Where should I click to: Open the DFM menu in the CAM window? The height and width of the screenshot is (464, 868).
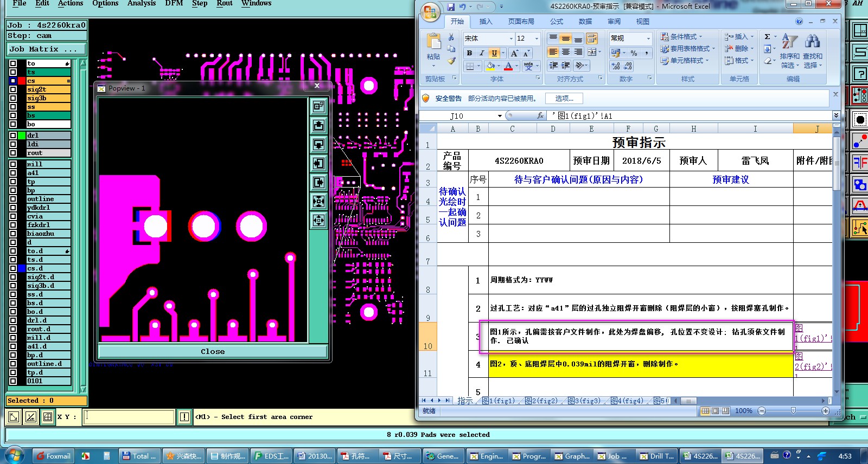point(174,3)
